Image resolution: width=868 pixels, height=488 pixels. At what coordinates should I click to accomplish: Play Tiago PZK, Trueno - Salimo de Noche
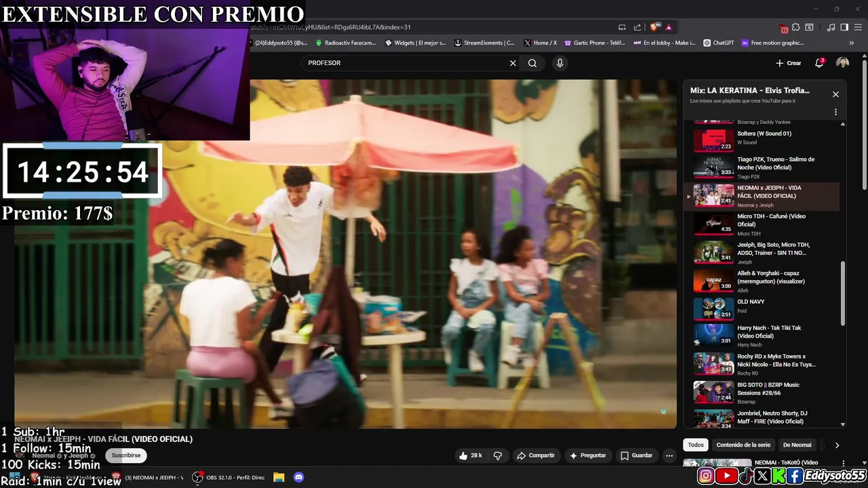click(762, 167)
